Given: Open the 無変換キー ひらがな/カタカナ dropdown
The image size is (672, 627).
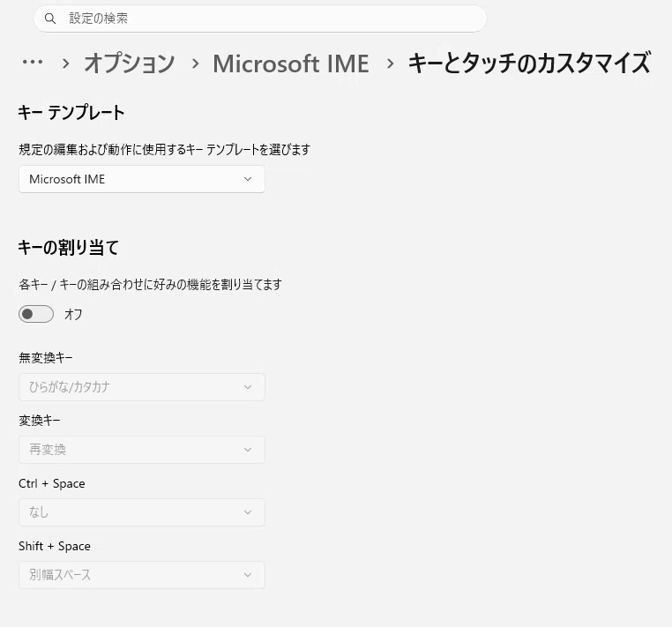Looking at the screenshot, I should (x=142, y=387).
